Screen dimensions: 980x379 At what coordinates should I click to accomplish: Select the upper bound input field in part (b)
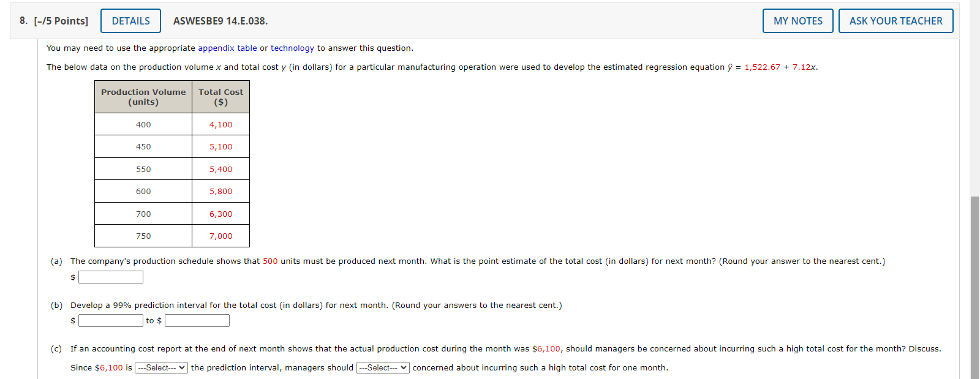pyautogui.click(x=197, y=320)
